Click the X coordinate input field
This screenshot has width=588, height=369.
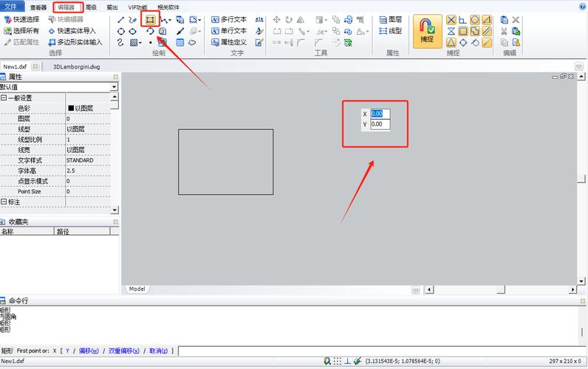tap(380, 114)
